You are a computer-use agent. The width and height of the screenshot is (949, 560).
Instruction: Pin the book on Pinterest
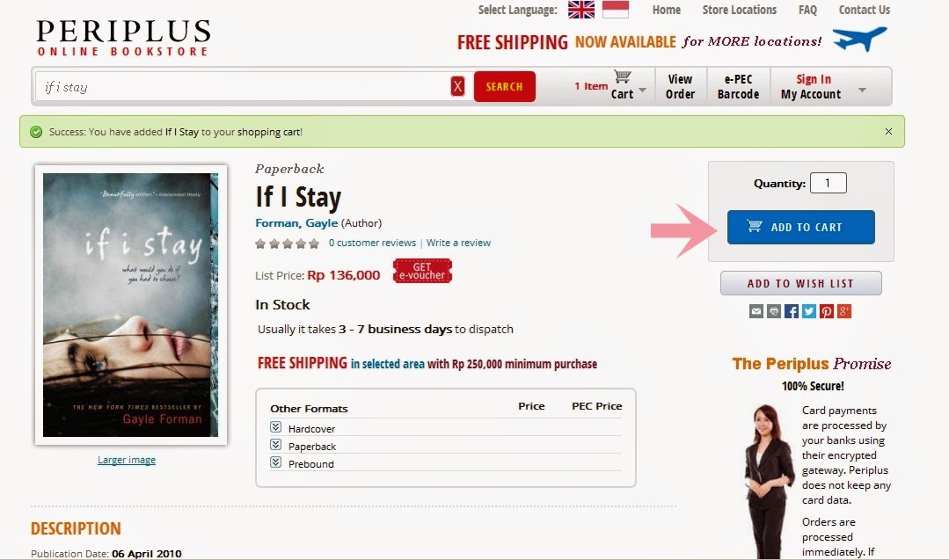(827, 311)
